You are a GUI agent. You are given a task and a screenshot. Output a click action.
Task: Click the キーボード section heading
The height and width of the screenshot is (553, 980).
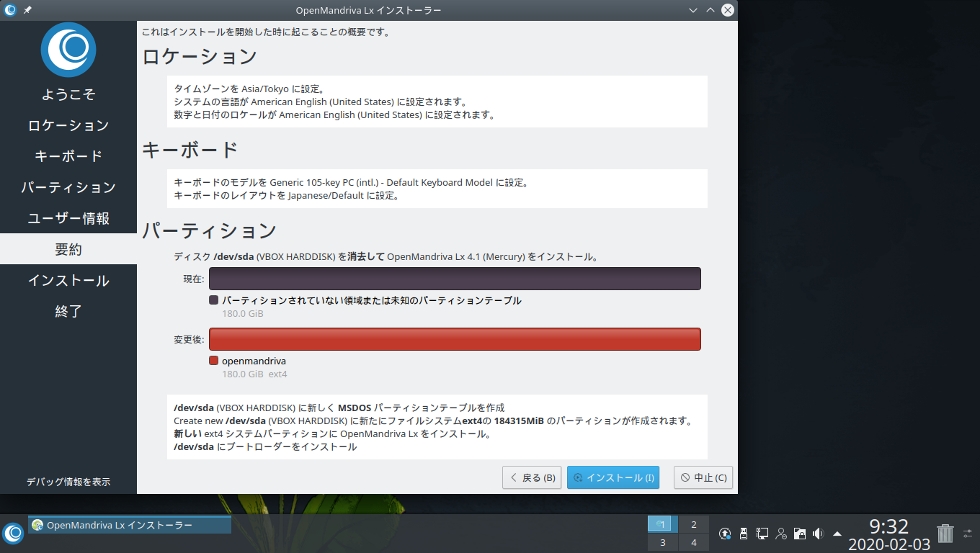point(190,149)
